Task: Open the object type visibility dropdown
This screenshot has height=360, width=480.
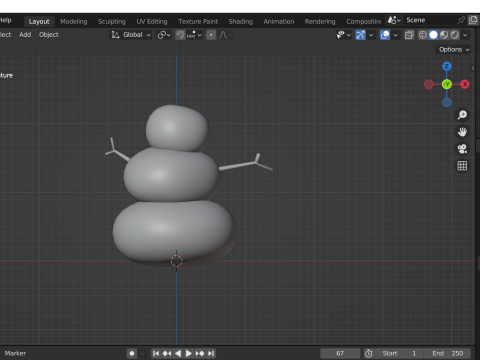Action: 344,35
